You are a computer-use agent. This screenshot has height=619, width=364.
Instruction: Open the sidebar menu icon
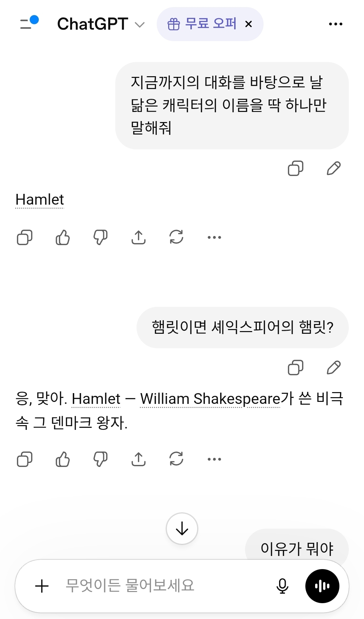(28, 23)
